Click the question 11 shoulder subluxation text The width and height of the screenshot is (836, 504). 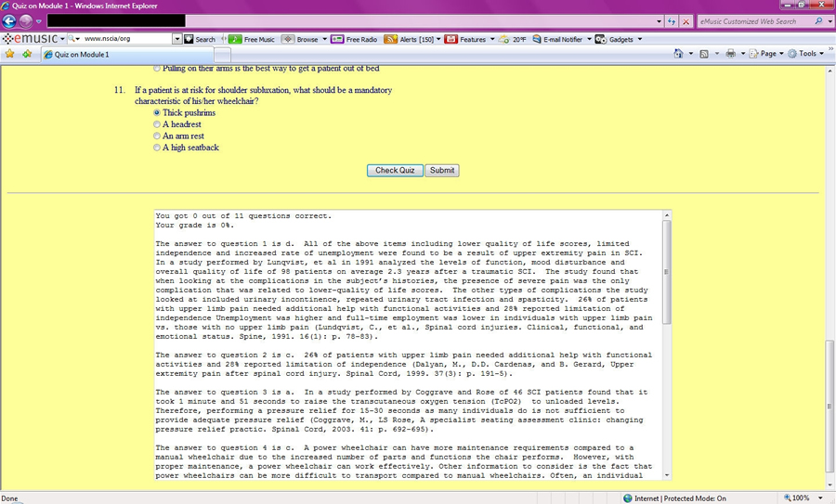click(x=264, y=96)
